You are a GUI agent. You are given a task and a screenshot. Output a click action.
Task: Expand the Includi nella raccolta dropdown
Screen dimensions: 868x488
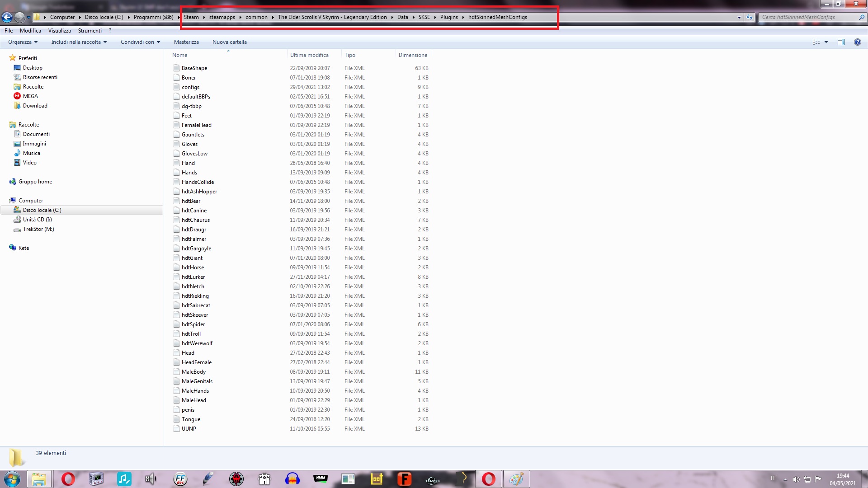coord(79,42)
